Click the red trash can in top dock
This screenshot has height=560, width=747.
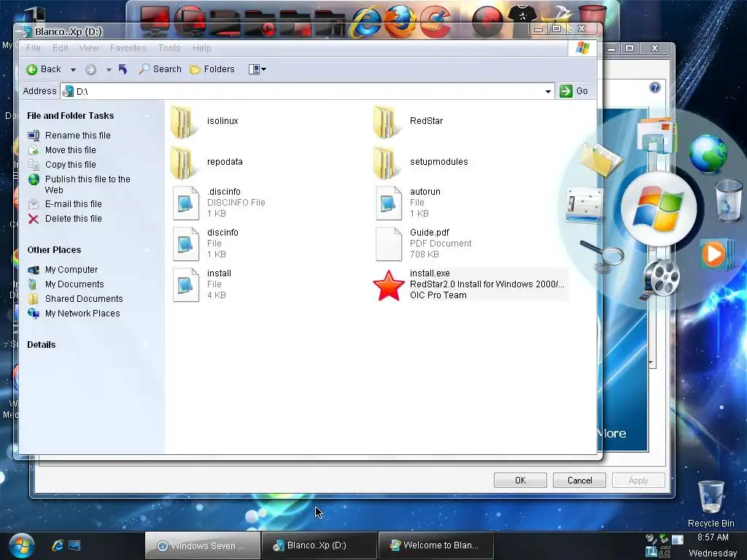pos(592,17)
